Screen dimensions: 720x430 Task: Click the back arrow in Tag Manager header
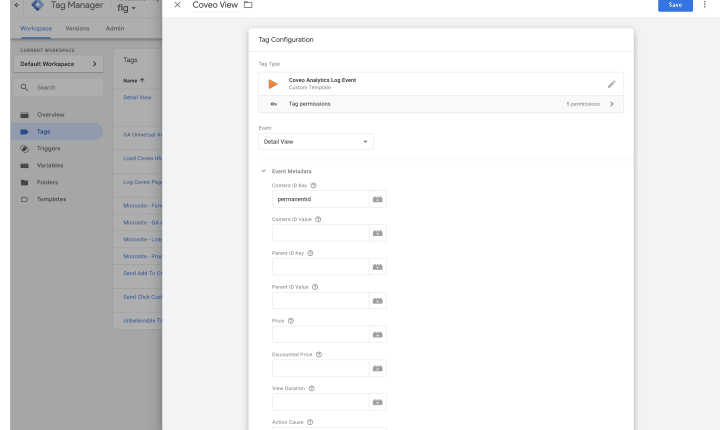tap(17, 5)
